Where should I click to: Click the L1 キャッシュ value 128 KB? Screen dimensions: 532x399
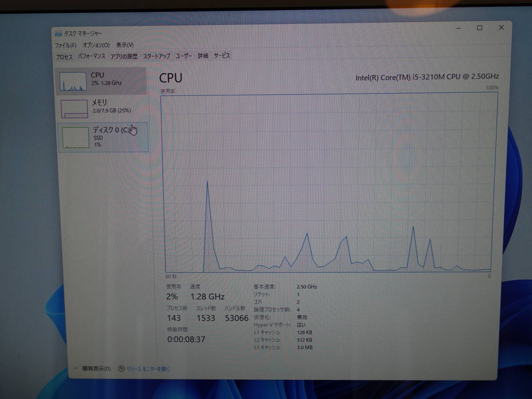(305, 332)
